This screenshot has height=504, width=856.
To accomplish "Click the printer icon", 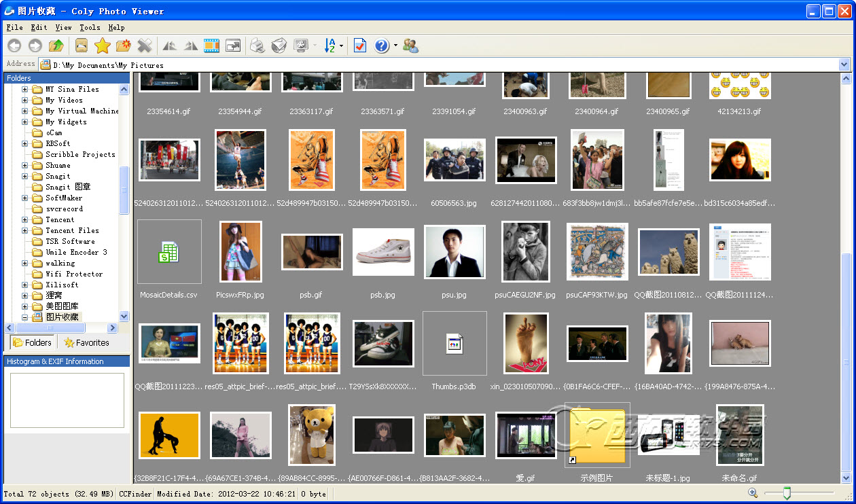I will 257,46.
